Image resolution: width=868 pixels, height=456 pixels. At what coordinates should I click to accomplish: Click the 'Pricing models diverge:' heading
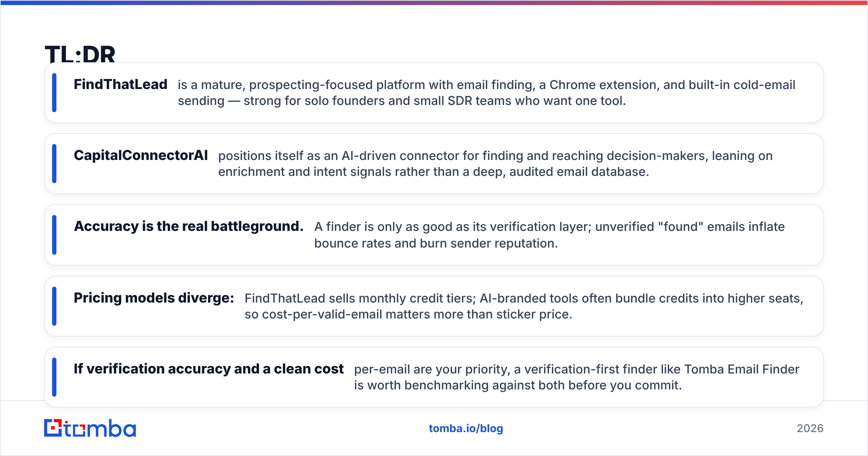(154, 298)
